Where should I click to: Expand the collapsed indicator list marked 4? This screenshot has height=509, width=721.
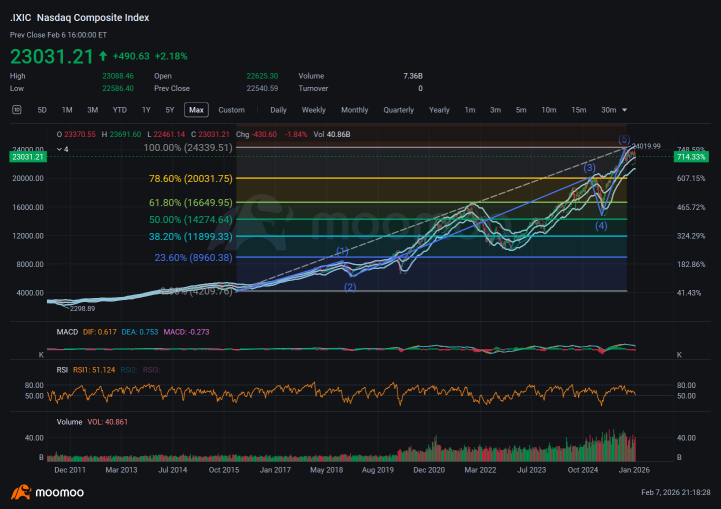[x=62, y=149]
